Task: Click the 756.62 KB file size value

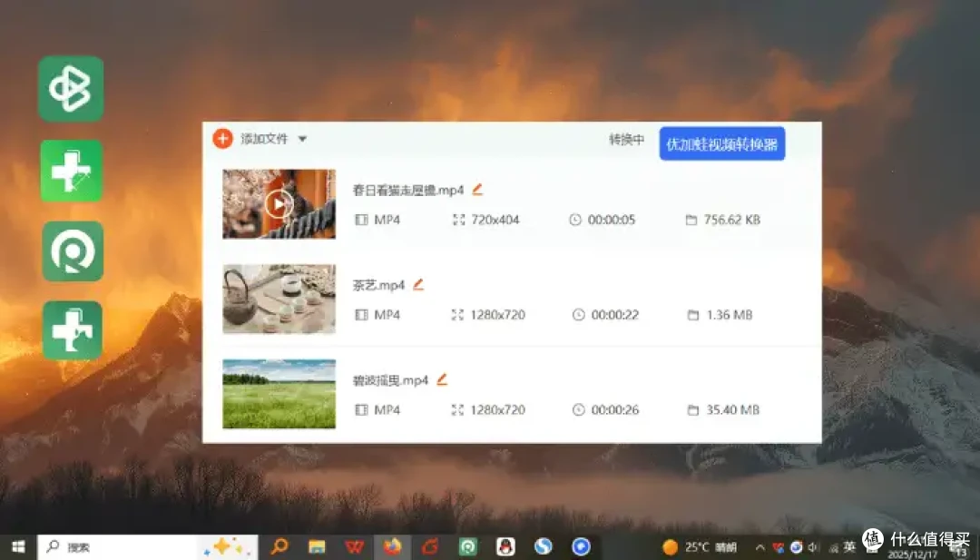Action: pos(732,220)
